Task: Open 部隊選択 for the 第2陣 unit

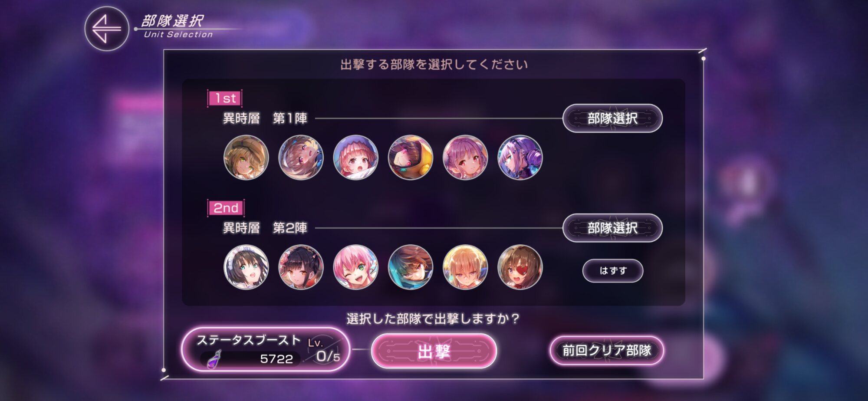Action: pyautogui.click(x=612, y=228)
